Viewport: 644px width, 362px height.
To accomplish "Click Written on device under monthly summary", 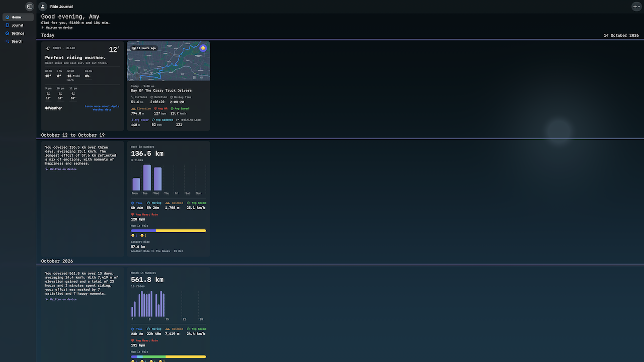I will point(61,299).
